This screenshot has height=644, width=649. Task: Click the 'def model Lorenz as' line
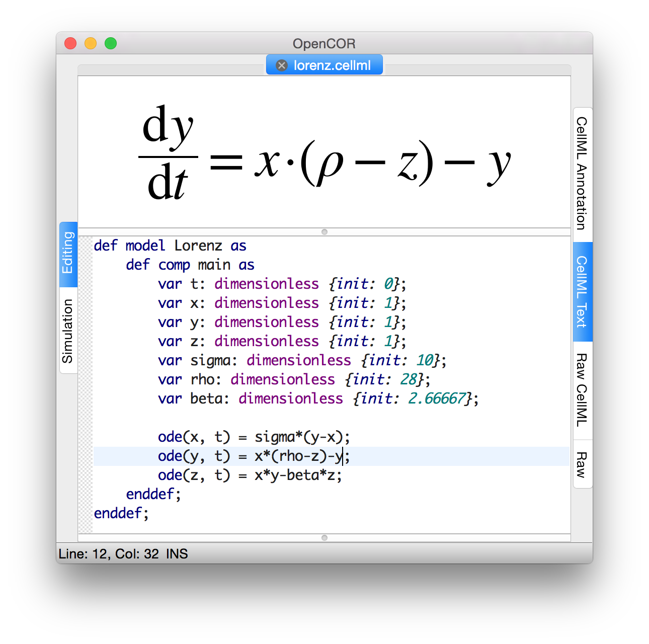[170, 246]
